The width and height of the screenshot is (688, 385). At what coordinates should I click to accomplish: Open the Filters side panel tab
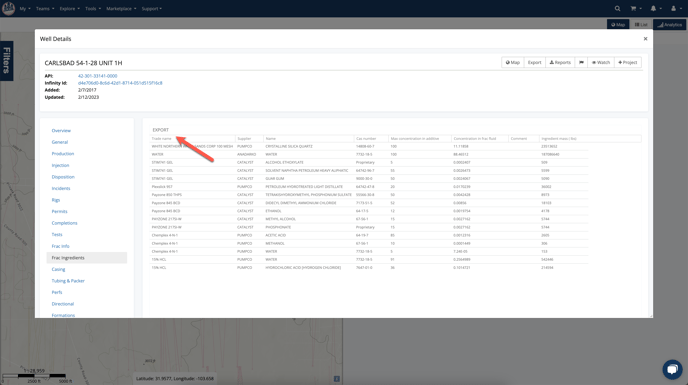[x=7, y=61]
